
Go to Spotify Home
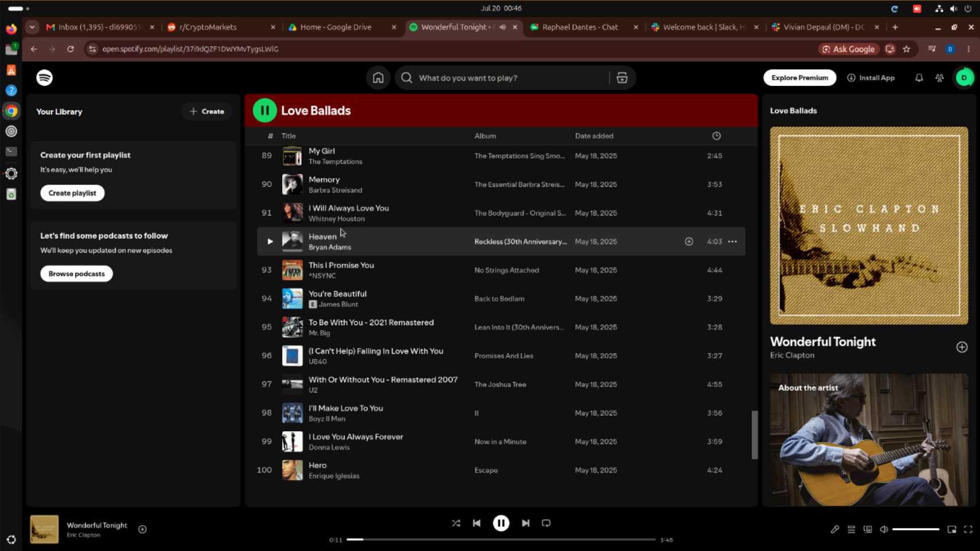coord(378,78)
